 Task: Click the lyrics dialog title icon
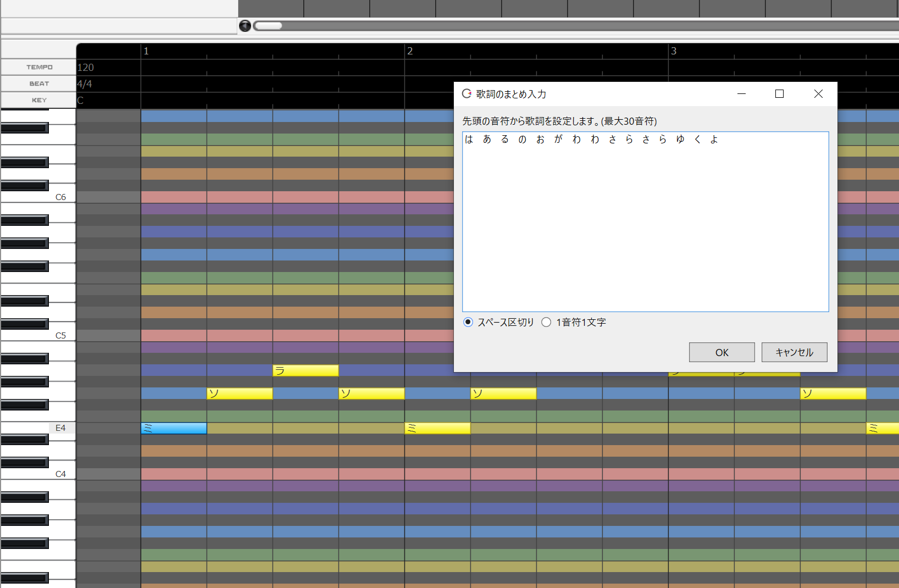tap(467, 94)
